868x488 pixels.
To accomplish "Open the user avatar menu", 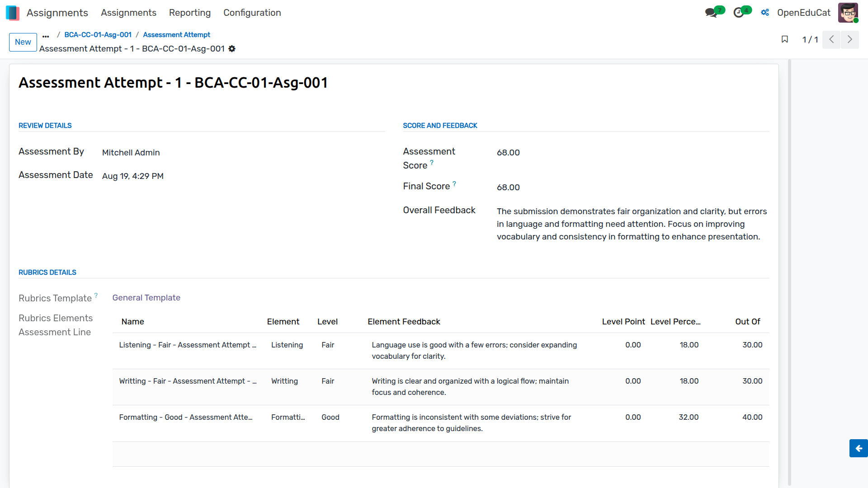I will coord(848,13).
